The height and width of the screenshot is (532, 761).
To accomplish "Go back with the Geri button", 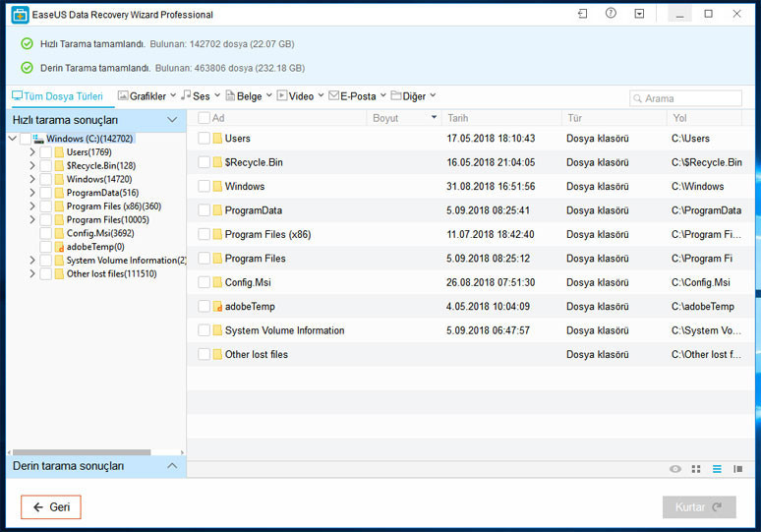I will pyautogui.click(x=51, y=507).
